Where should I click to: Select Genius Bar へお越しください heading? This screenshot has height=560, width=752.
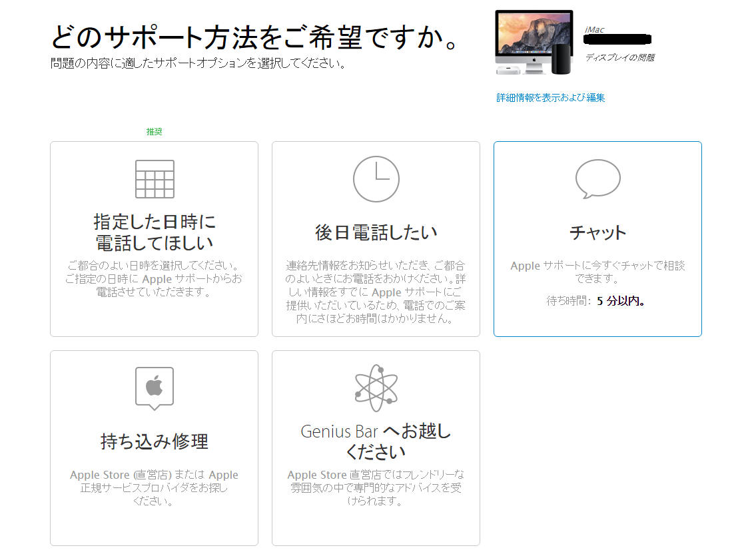tap(376, 441)
